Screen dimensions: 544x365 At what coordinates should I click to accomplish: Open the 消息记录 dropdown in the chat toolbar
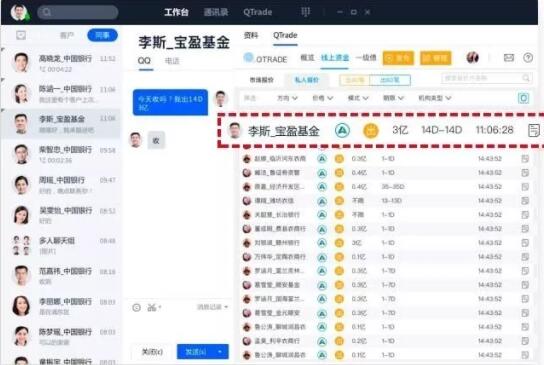pos(212,307)
